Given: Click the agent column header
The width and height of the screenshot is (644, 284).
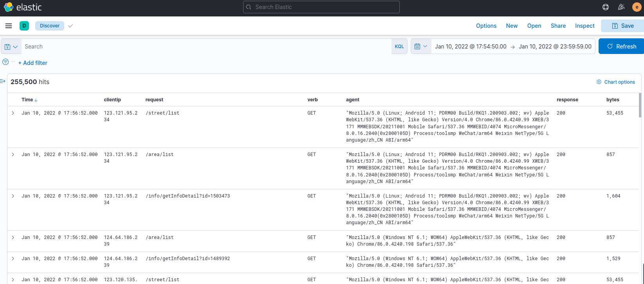Looking at the screenshot, I should (x=353, y=100).
